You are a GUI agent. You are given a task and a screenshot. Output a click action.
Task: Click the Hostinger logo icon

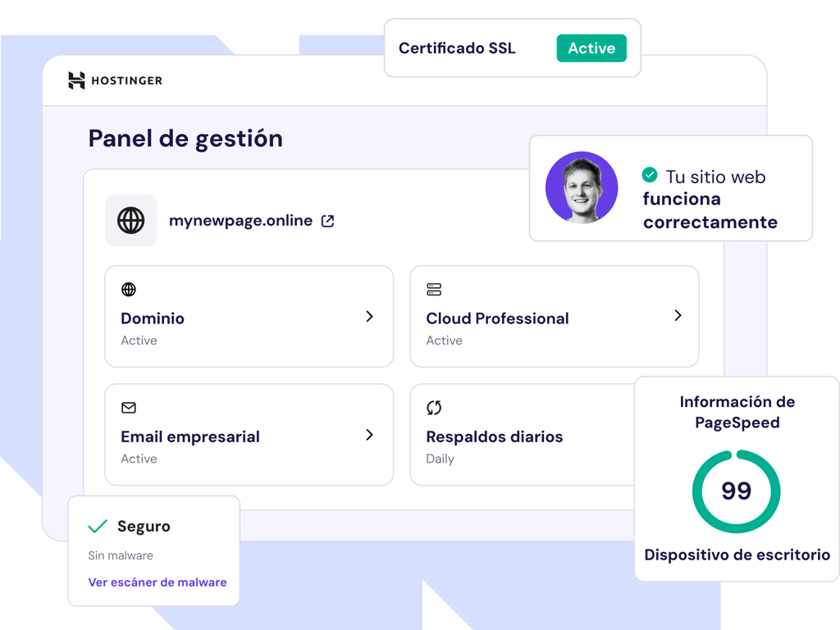pos(76,80)
